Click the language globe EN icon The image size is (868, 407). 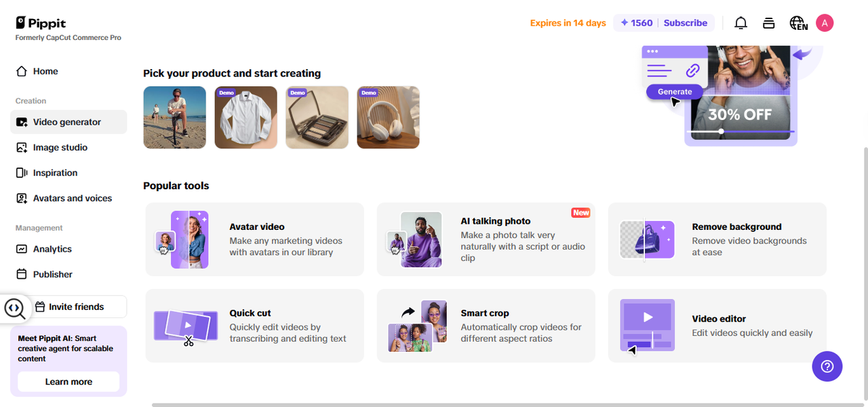click(798, 23)
